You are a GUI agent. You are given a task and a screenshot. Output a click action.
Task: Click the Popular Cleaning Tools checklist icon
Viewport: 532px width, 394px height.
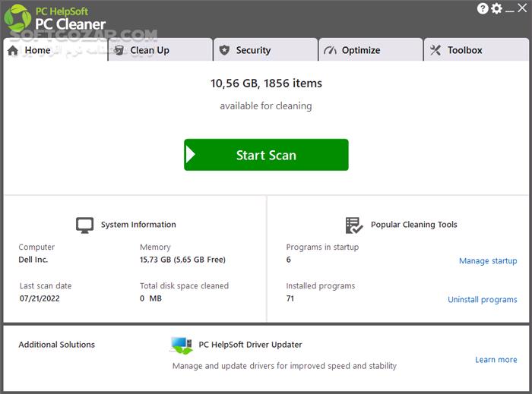pos(354,225)
